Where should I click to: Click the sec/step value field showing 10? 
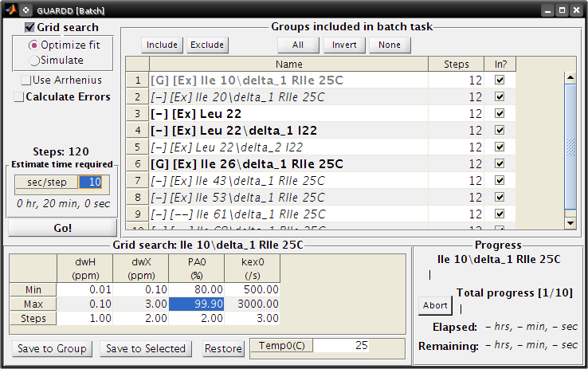pos(90,183)
